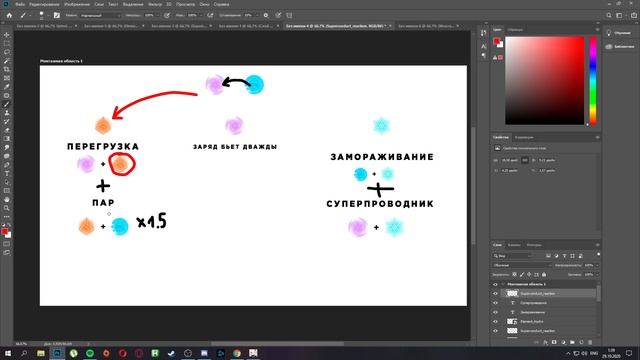Hide the Замораживание text layer
640x360 pixels.
496,312
